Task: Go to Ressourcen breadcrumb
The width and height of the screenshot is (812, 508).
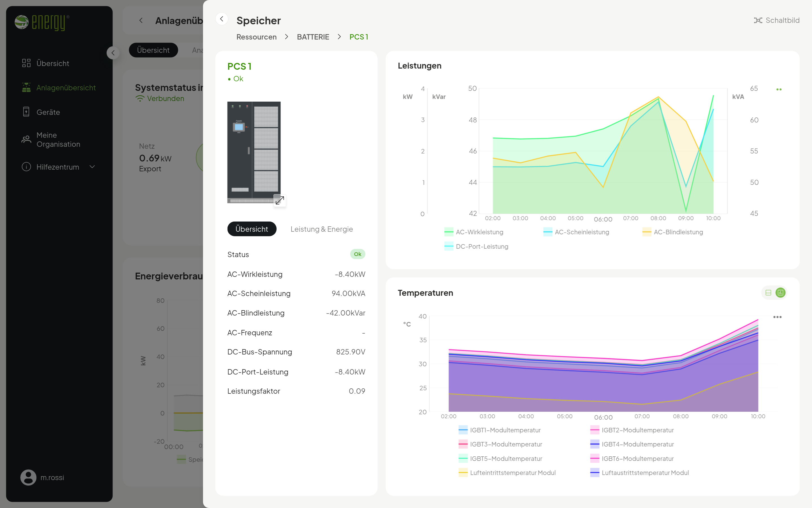Action: [x=256, y=37]
